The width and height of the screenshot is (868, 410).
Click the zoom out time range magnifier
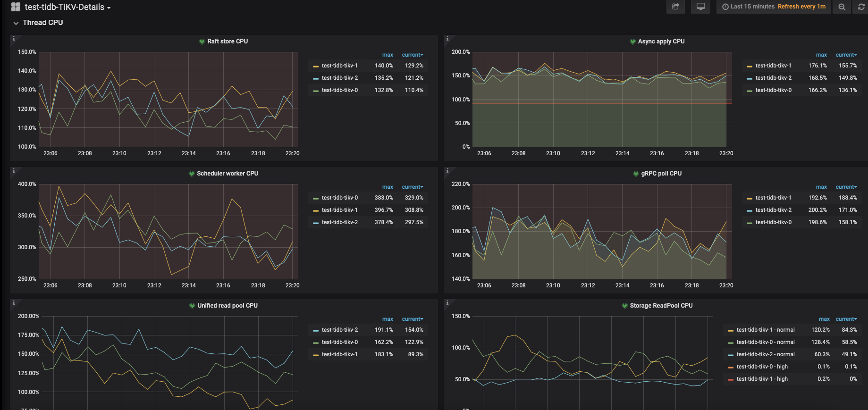point(842,7)
